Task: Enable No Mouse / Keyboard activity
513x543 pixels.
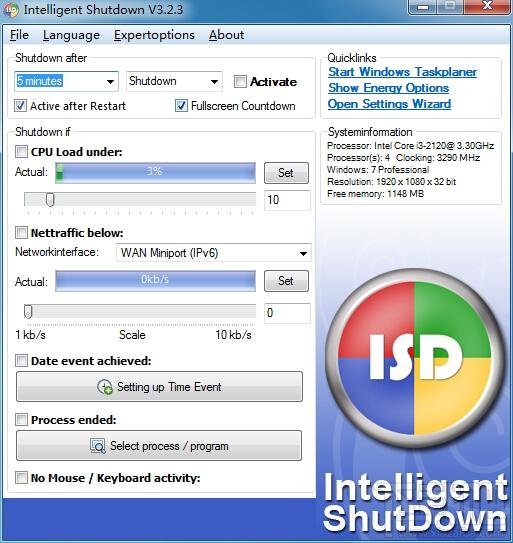Action: tap(21, 478)
